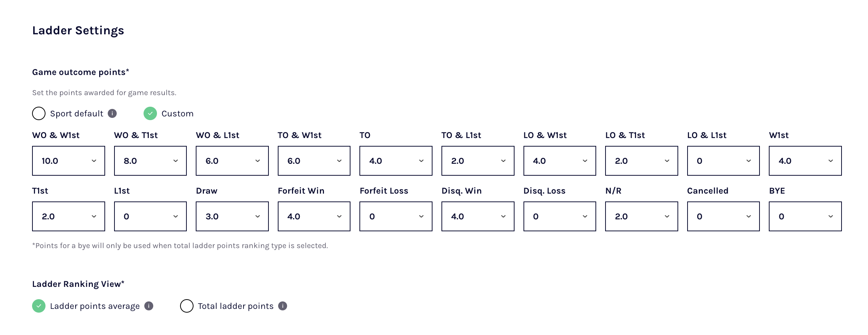Expand the N/R points dropdown
868x335 pixels.
(641, 216)
